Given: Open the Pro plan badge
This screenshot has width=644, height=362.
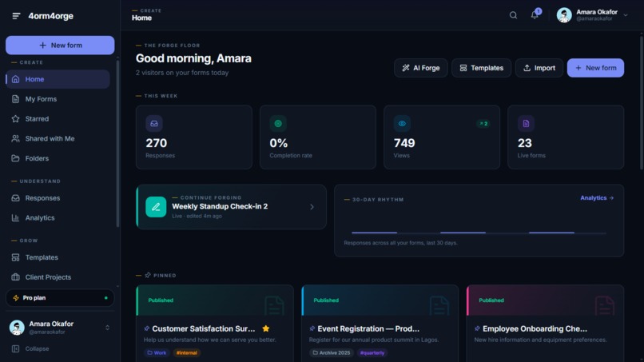Looking at the screenshot, I should 60,298.
